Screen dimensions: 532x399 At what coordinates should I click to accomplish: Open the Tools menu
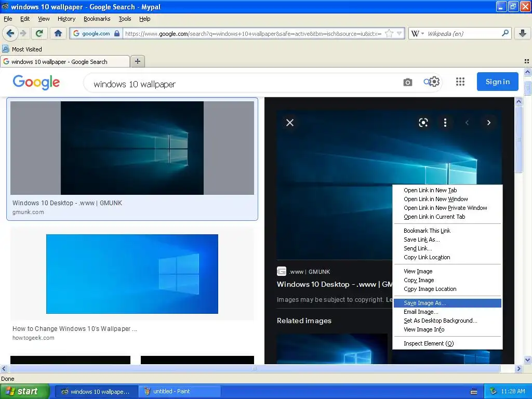point(125,19)
